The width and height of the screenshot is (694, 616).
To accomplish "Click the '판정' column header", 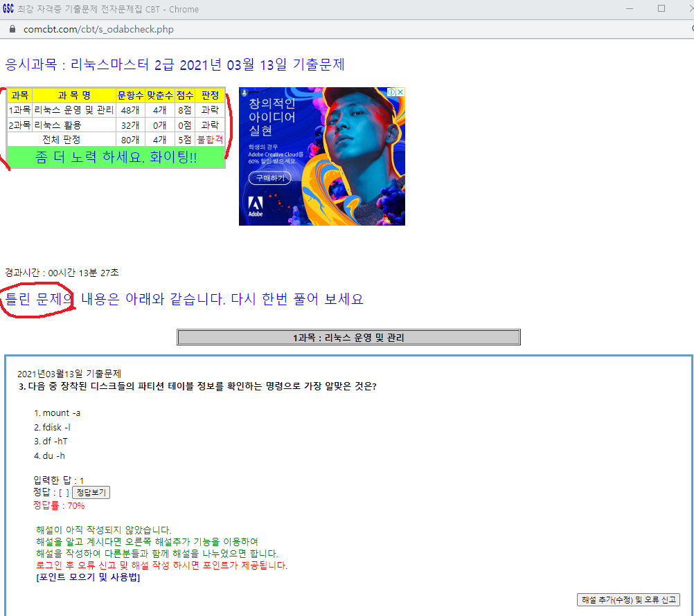I will pos(210,95).
